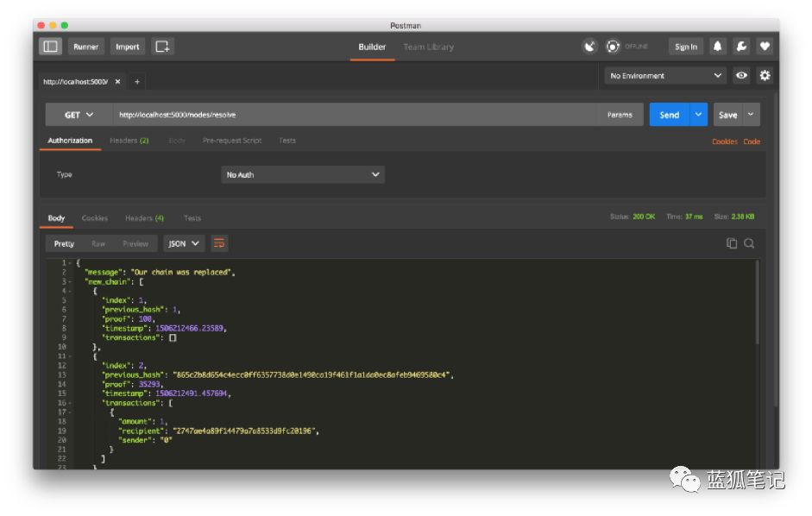Click the 200 OK status text
This screenshot has height=516, width=812.
pyautogui.click(x=644, y=217)
